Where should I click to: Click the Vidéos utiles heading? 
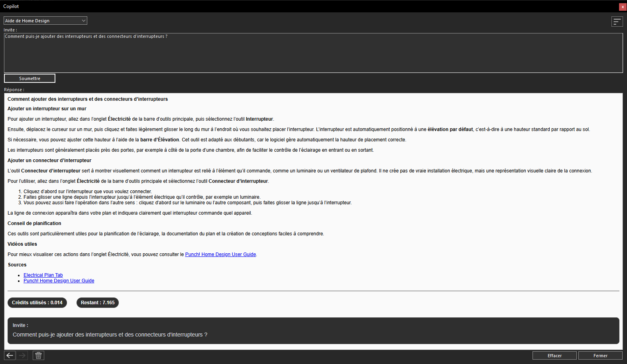22,244
